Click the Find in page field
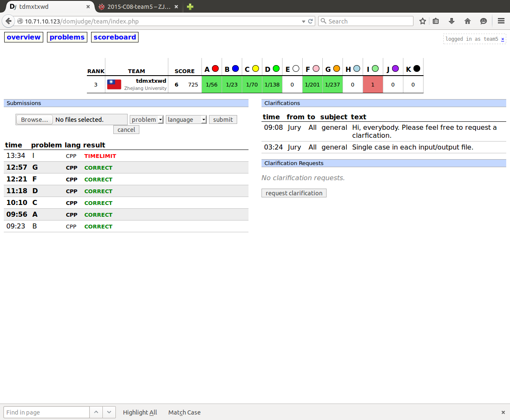 (47, 412)
